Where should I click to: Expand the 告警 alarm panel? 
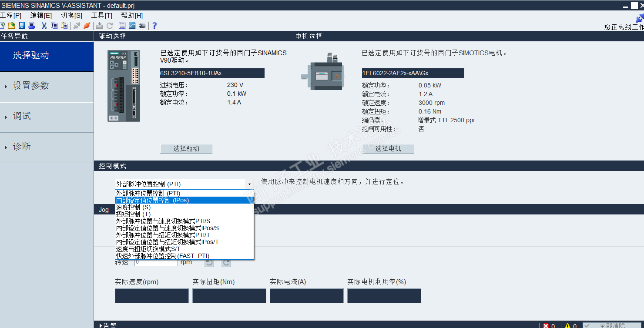108,325
